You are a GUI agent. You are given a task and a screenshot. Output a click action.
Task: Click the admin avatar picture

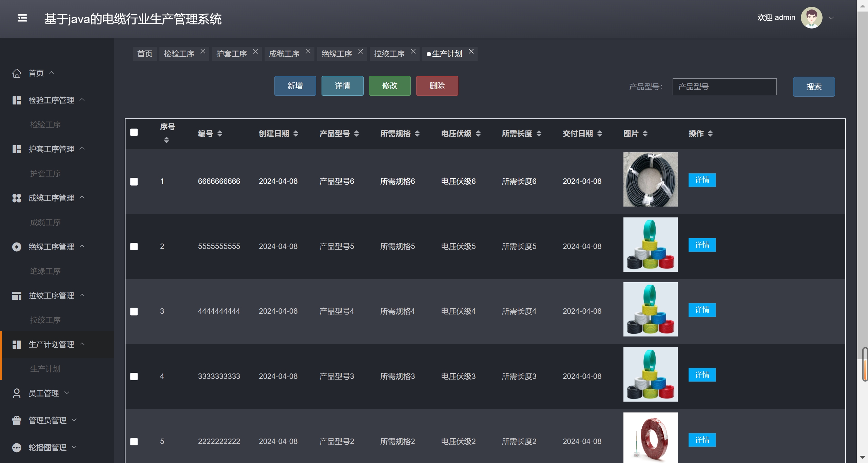click(811, 18)
